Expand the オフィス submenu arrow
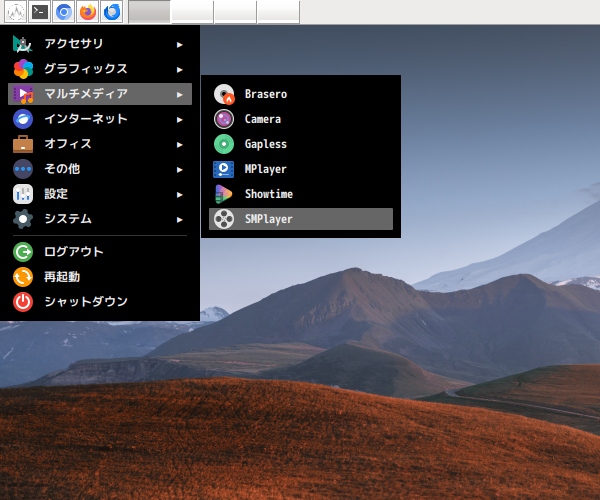This screenshot has height=500, width=600. point(179,145)
